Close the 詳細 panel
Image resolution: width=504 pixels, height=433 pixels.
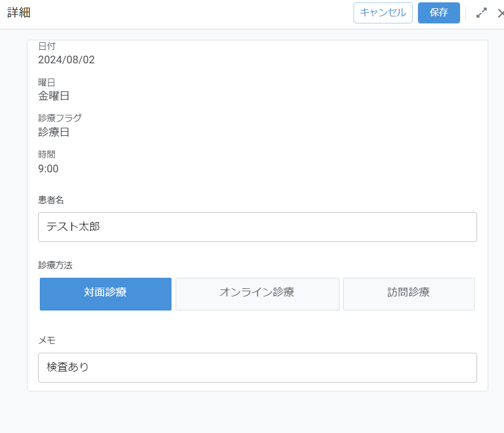[501, 13]
